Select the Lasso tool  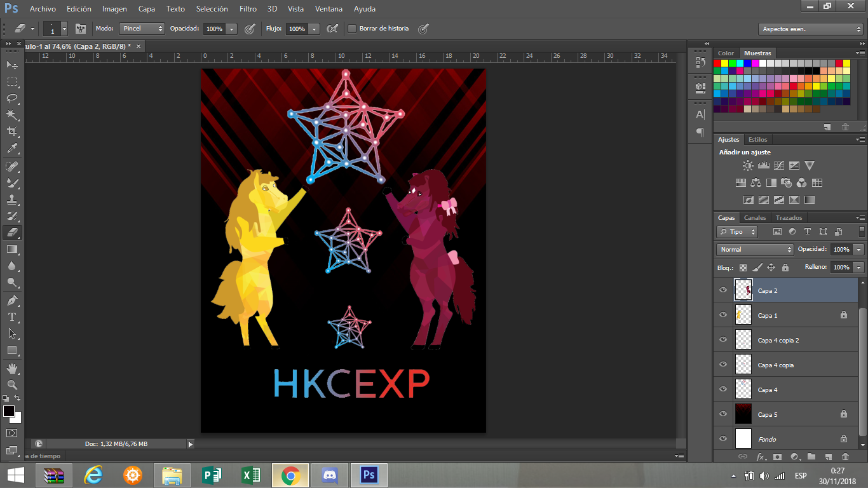(11, 98)
